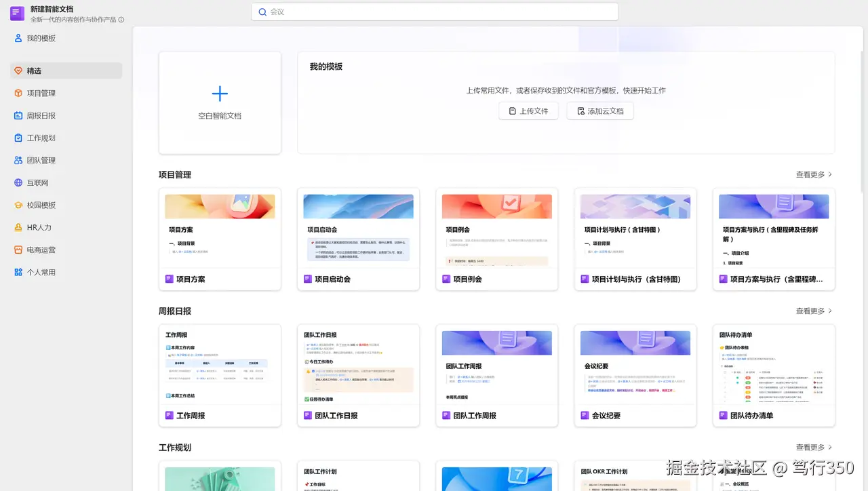This screenshot has width=868, height=491.
Task: Click the 项目管理 section heading
Action: [175, 174]
